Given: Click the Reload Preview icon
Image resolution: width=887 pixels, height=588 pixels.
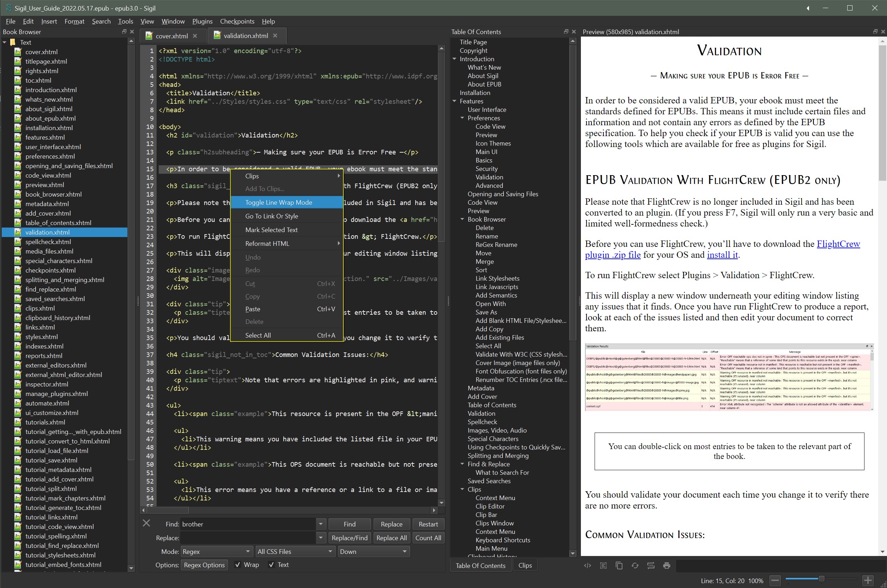Looking at the screenshot, I should (635, 565).
